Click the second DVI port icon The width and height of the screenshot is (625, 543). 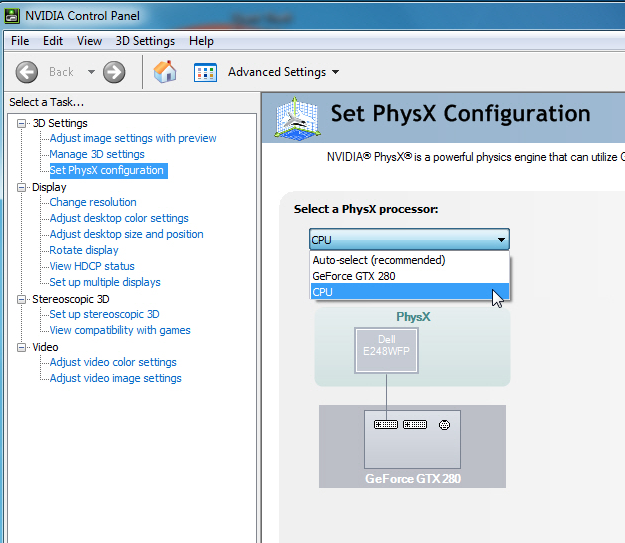(415, 425)
